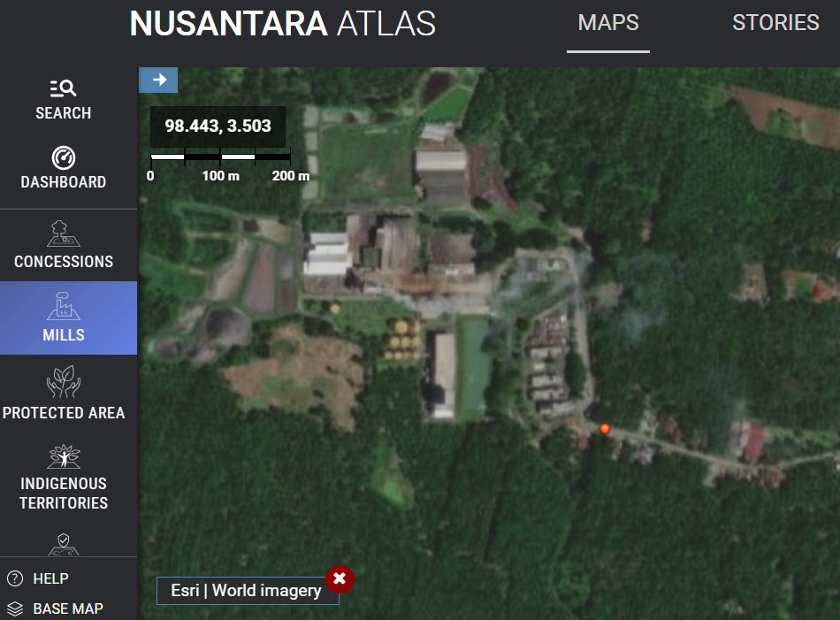Open the Dashboard gauge icon
Viewport: 840px width, 620px height.
pyautogui.click(x=63, y=157)
